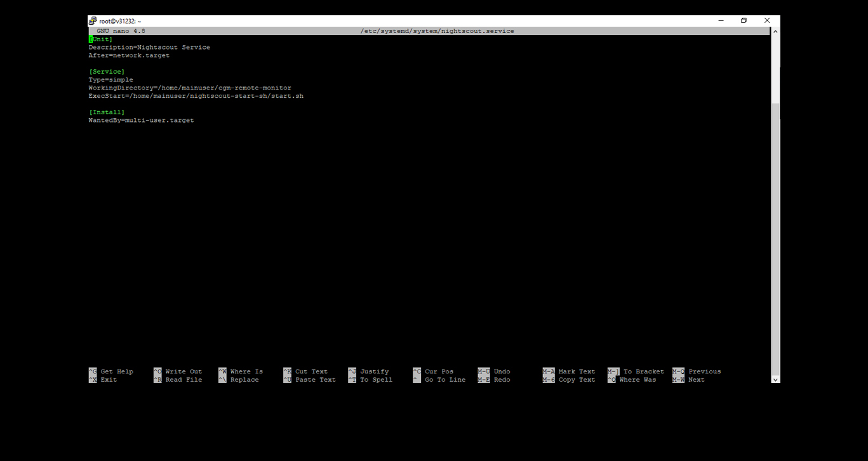This screenshot has width=868, height=461.
Task: Click the WantedBy=multi-user.target line
Action: (x=141, y=121)
